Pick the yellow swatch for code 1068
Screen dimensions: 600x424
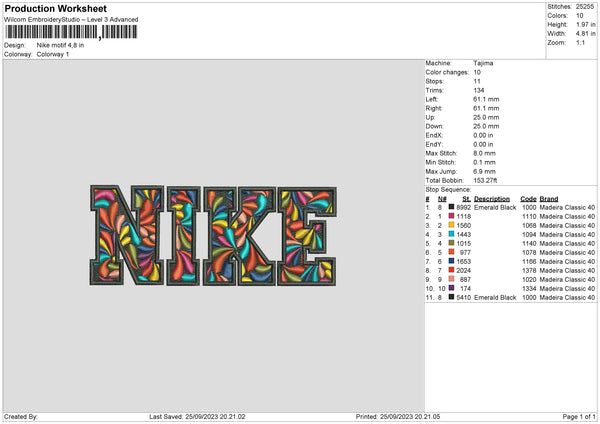[451, 225]
